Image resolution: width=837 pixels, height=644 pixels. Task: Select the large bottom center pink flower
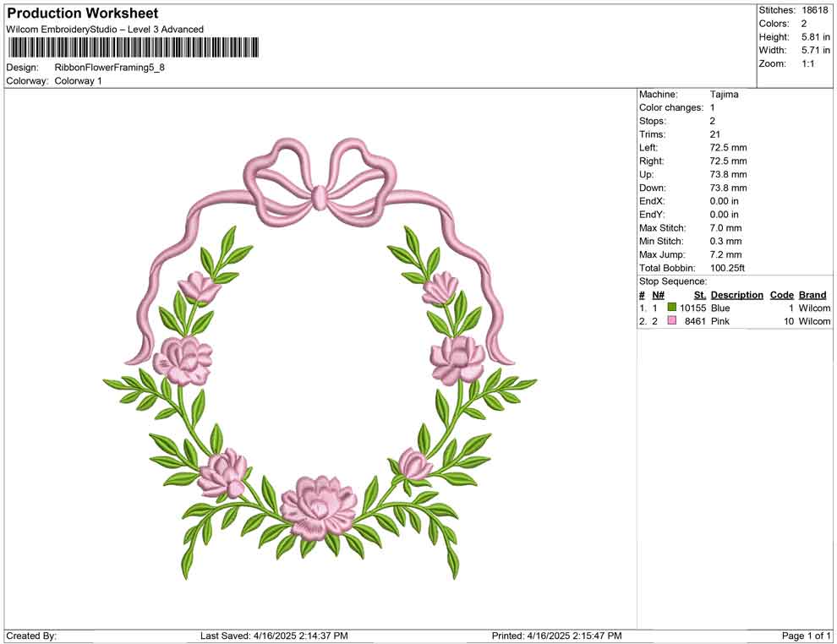318,505
